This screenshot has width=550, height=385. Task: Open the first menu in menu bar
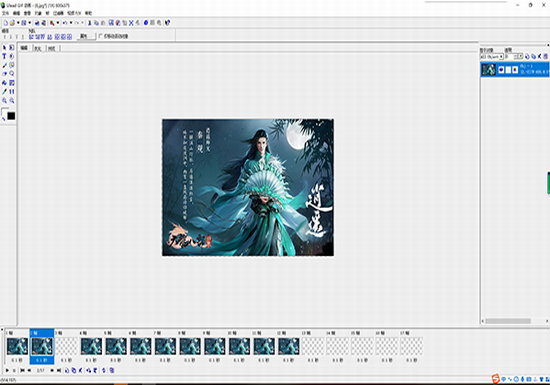click(x=5, y=13)
